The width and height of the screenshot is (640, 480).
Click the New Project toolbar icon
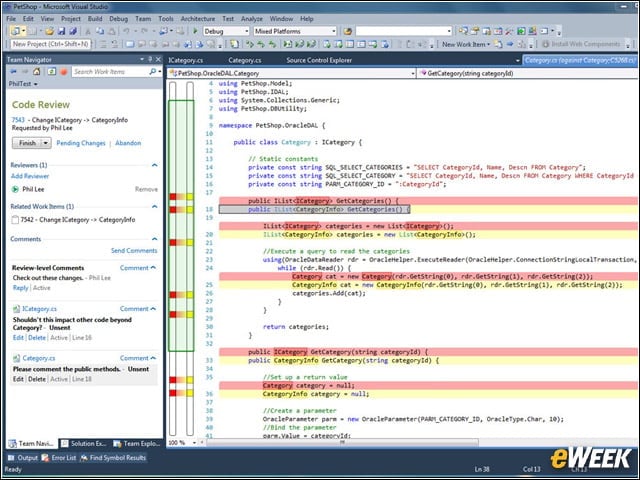pos(16,31)
